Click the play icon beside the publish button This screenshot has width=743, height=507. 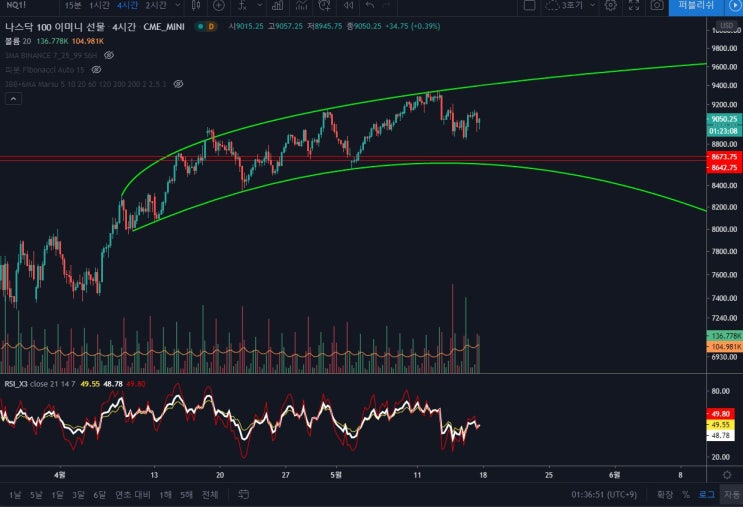coord(734,5)
